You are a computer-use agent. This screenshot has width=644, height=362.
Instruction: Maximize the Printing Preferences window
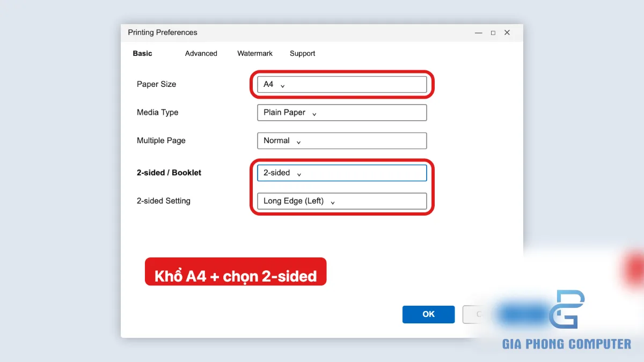click(493, 33)
